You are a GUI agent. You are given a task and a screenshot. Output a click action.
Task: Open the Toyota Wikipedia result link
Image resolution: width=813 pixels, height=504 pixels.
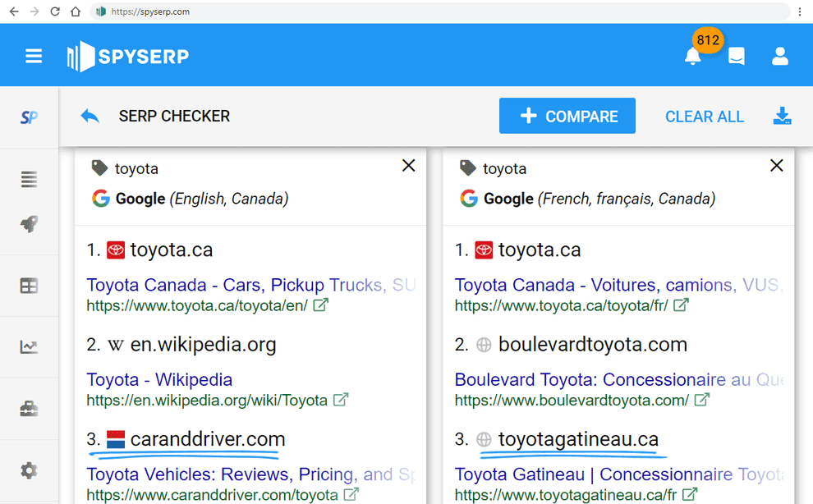click(x=158, y=379)
